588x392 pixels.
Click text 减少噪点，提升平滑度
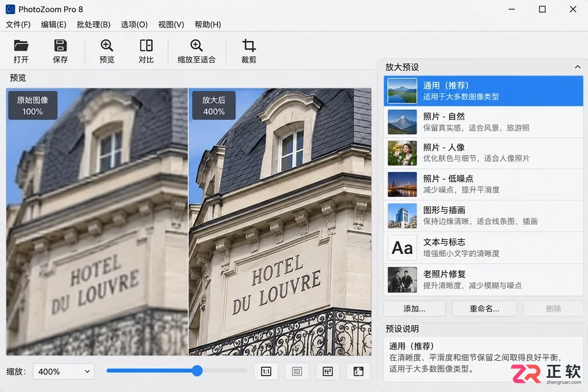(462, 190)
